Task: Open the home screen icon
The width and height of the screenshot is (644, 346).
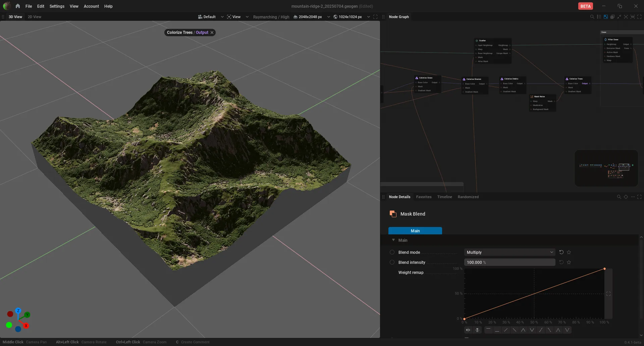Action: (17, 6)
